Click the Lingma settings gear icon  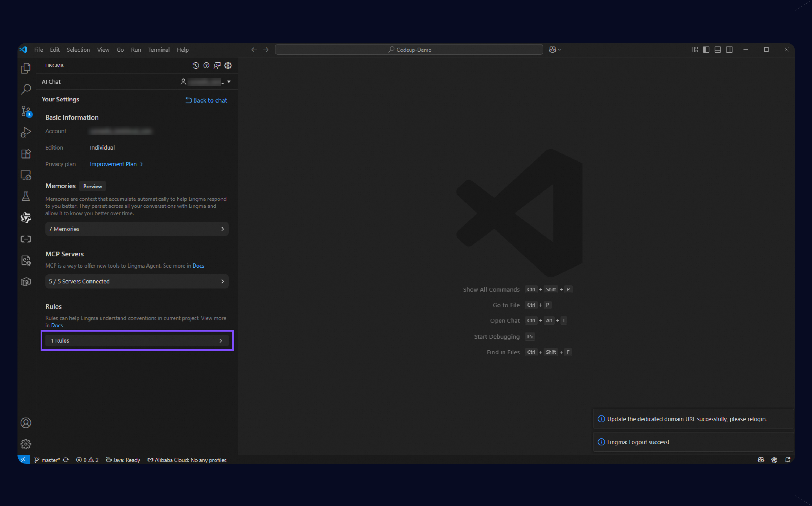coord(228,66)
